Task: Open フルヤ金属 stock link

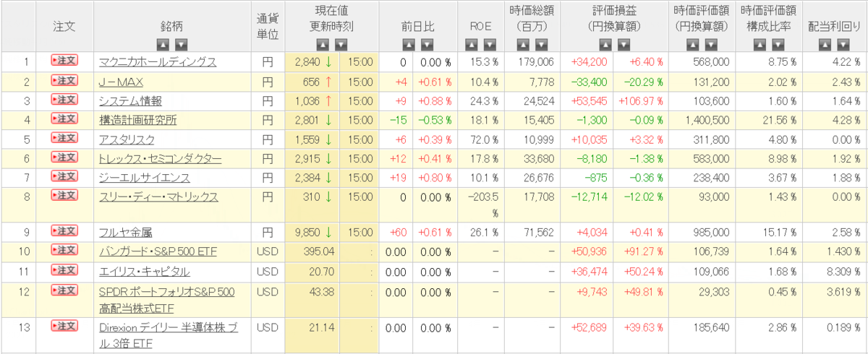Action: click(x=125, y=233)
